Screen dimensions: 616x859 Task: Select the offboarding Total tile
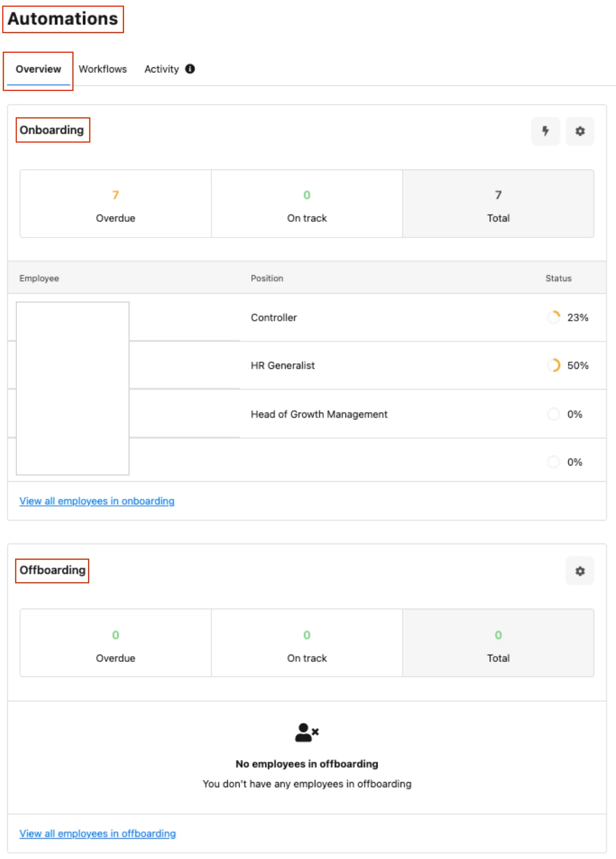(498, 643)
